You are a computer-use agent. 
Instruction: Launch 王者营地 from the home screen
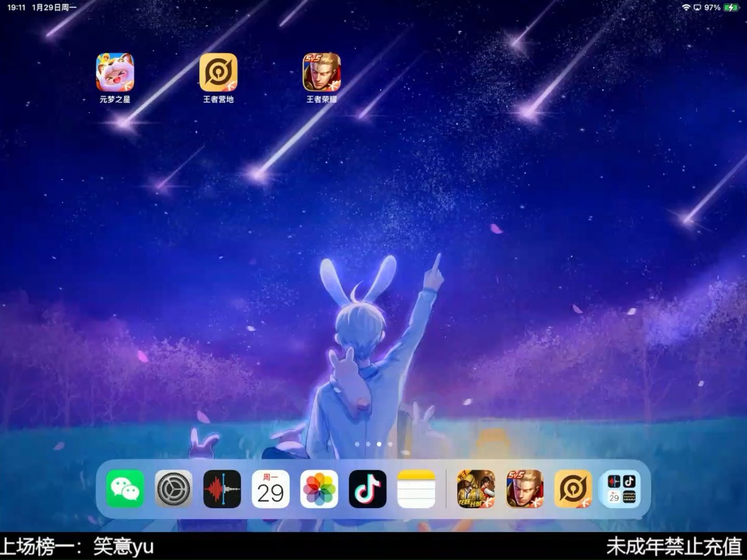point(218,72)
